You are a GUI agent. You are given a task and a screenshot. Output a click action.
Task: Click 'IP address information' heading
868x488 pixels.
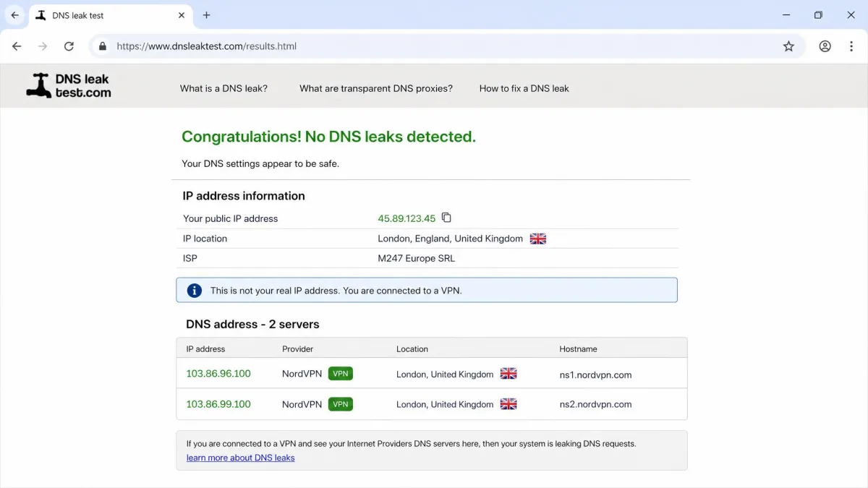pyautogui.click(x=244, y=196)
